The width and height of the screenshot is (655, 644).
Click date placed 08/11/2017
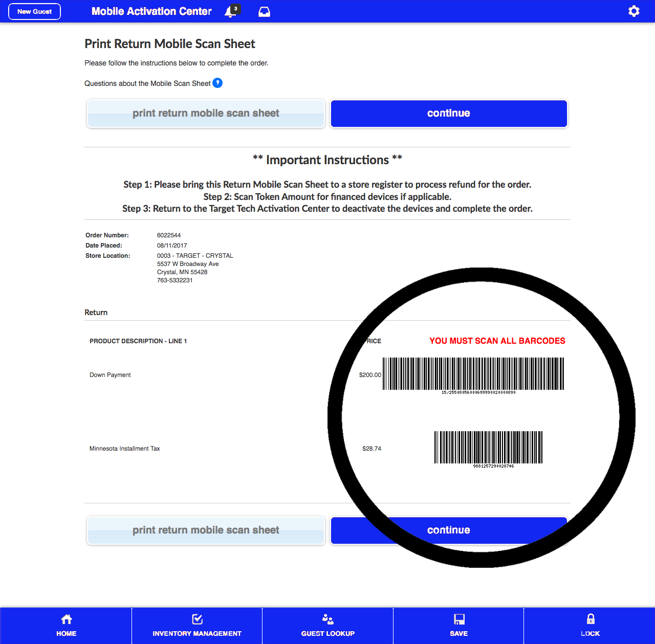click(x=172, y=246)
